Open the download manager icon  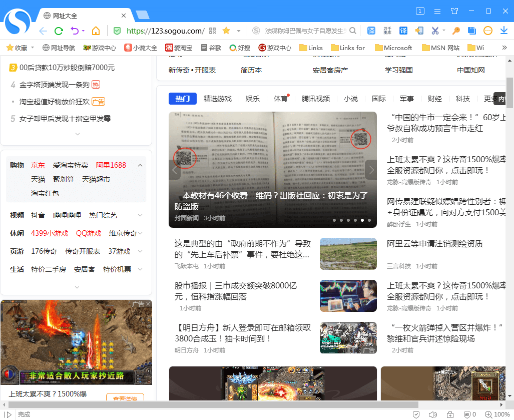pos(504,31)
